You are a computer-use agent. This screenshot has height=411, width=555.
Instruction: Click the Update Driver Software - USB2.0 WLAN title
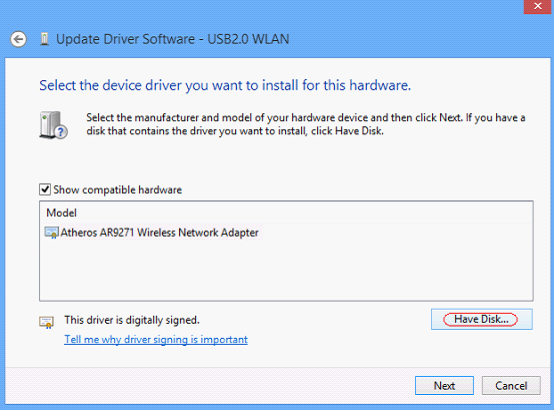[x=173, y=39]
